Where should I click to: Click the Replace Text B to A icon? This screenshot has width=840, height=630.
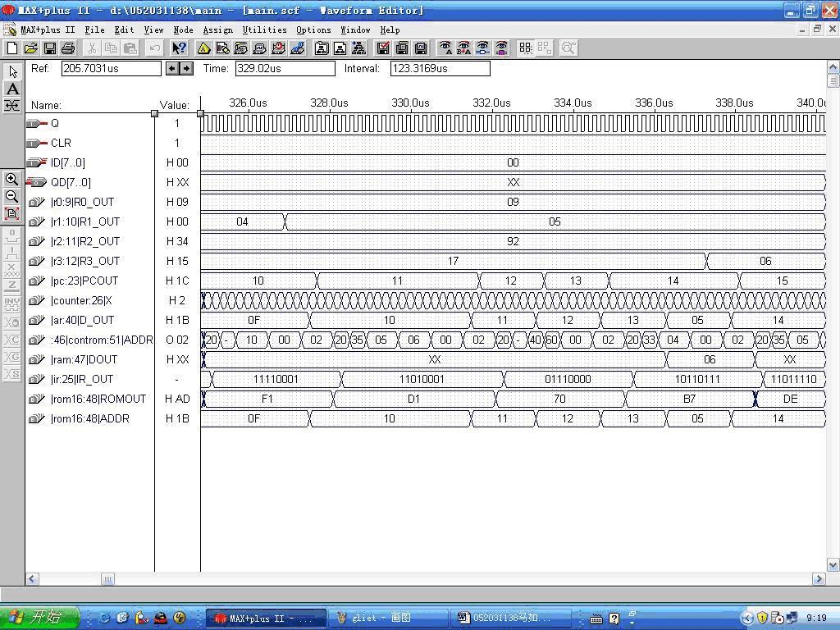click(x=464, y=48)
